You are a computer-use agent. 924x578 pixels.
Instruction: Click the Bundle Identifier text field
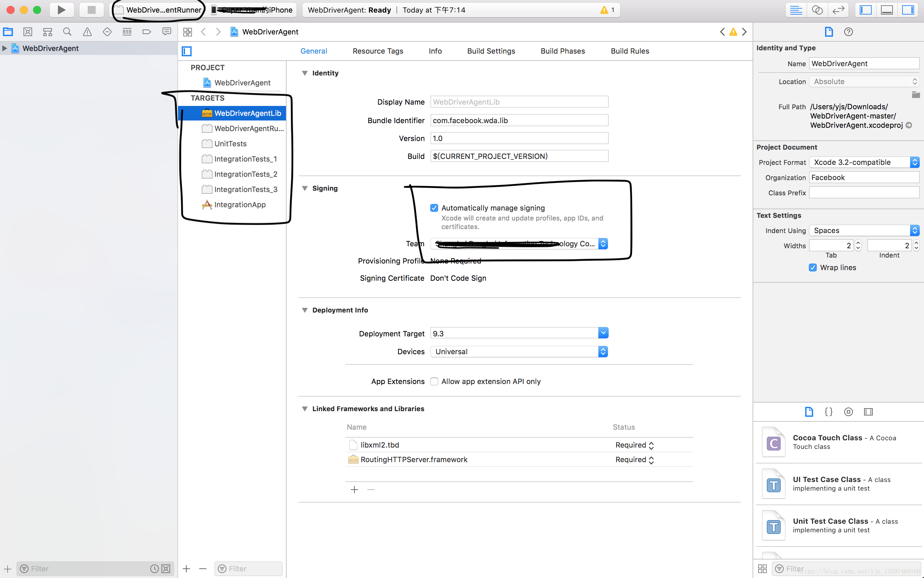click(x=519, y=120)
